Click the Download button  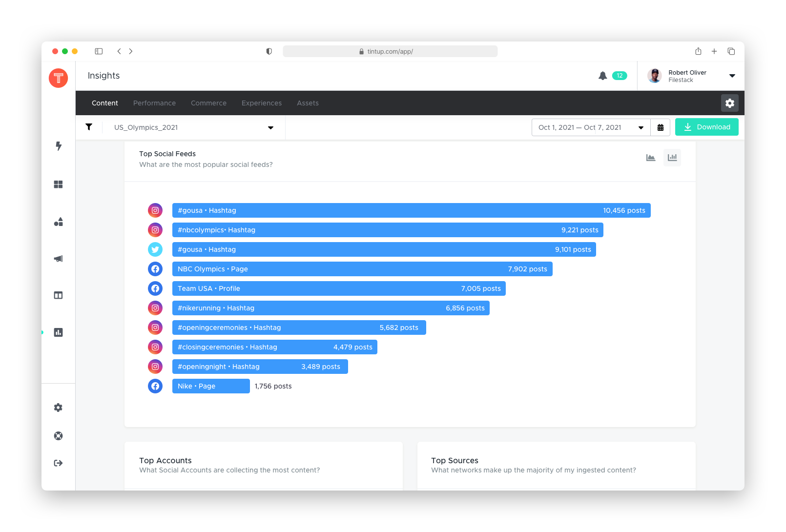click(x=707, y=127)
